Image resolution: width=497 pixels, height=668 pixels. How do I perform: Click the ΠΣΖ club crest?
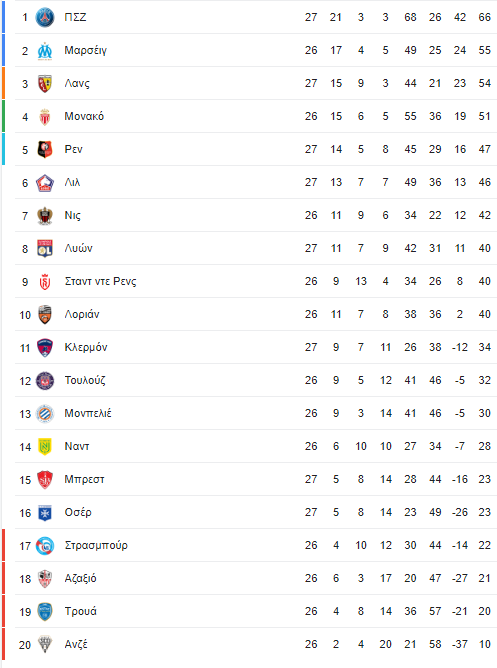45,17
